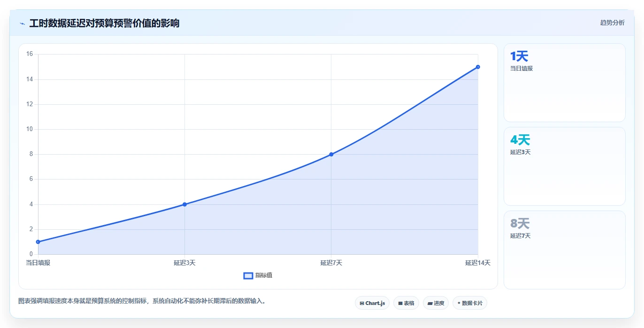Click the data point at 当日填报

tap(38, 242)
